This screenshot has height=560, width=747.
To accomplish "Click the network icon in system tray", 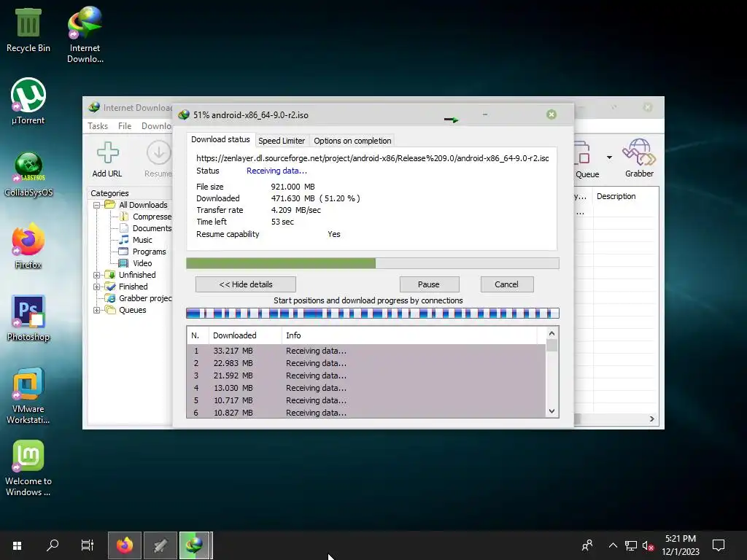I will (x=631, y=545).
